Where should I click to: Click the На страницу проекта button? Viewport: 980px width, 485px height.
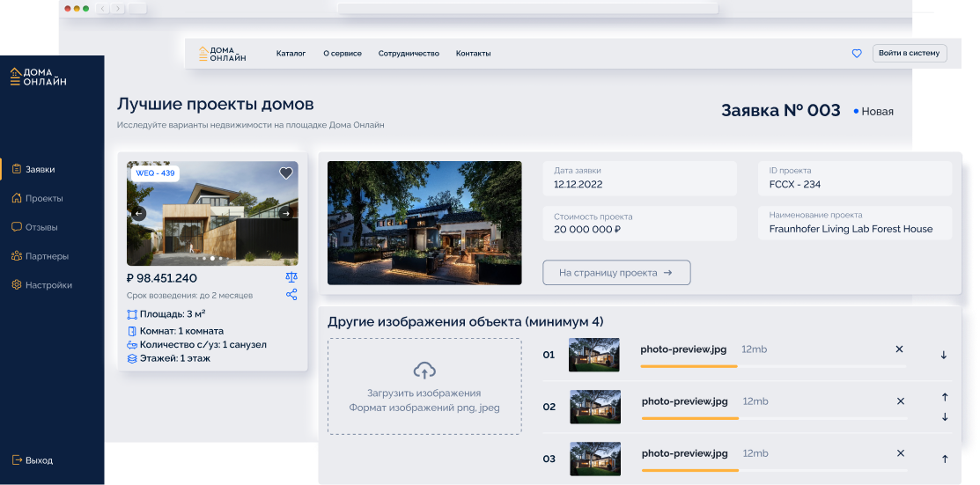[616, 273]
